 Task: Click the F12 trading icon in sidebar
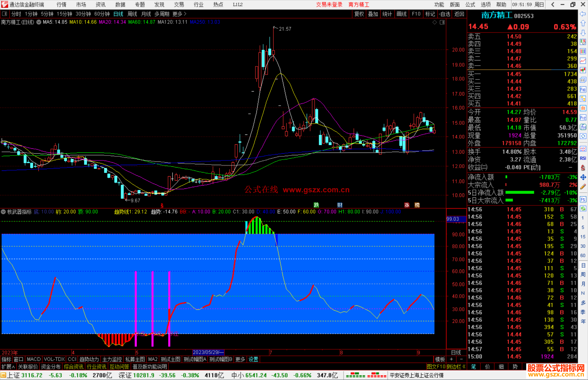click(583, 118)
